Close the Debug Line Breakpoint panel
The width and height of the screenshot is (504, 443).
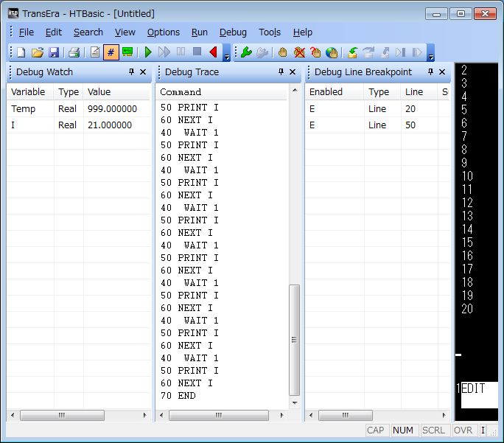click(442, 71)
